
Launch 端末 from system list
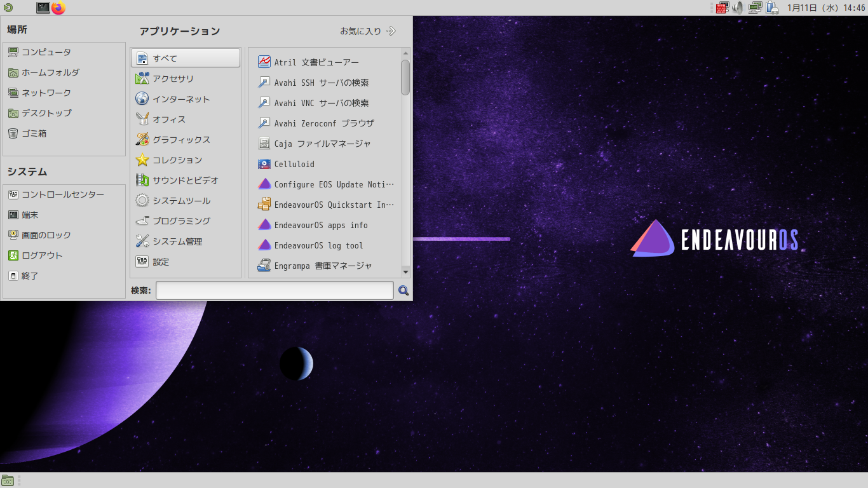[x=64, y=215]
